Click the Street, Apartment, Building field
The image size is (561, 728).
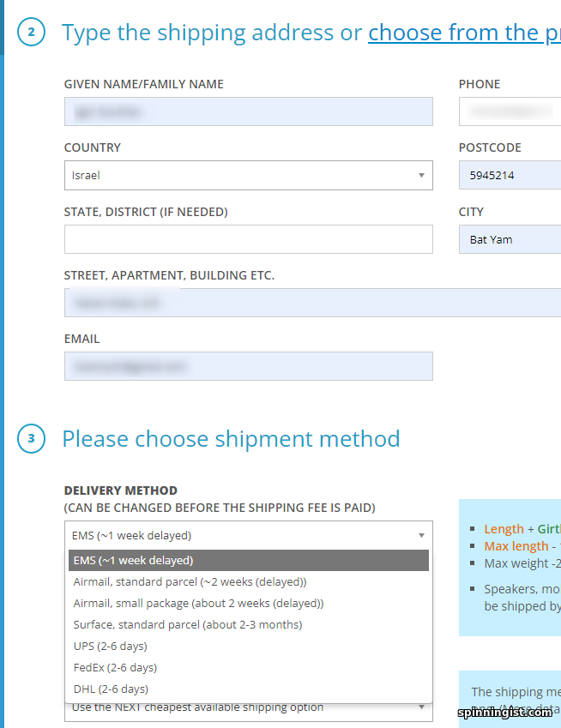pyautogui.click(x=312, y=303)
